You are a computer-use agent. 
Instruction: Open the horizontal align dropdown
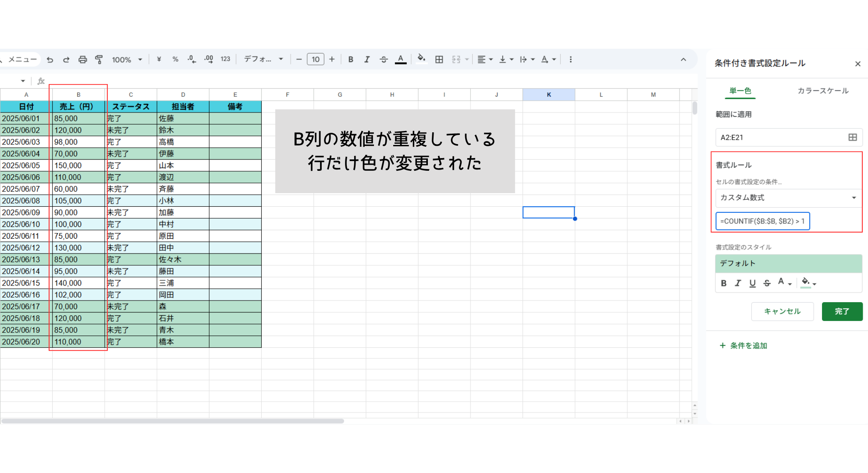(485, 59)
